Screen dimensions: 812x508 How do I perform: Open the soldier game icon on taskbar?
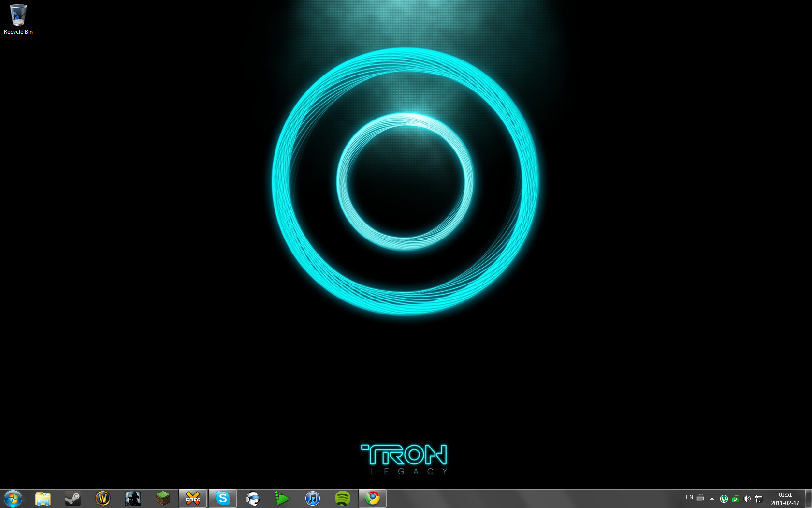[x=133, y=498]
